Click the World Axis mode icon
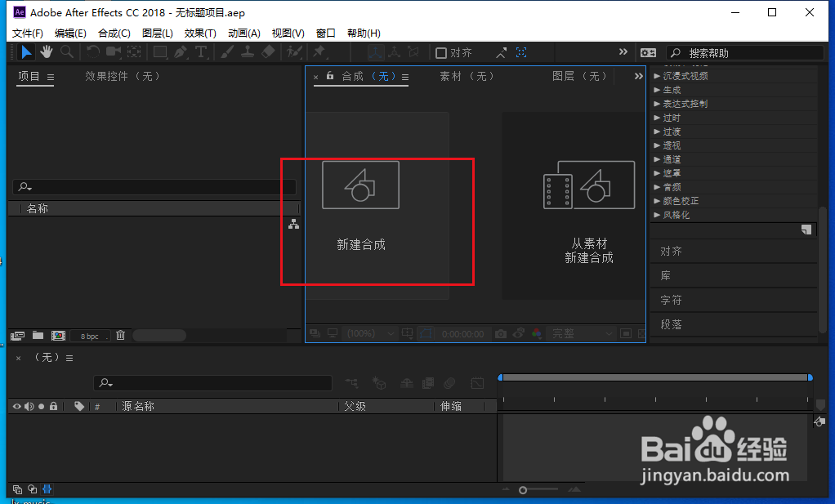The width and height of the screenshot is (835, 504). (394, 52)
